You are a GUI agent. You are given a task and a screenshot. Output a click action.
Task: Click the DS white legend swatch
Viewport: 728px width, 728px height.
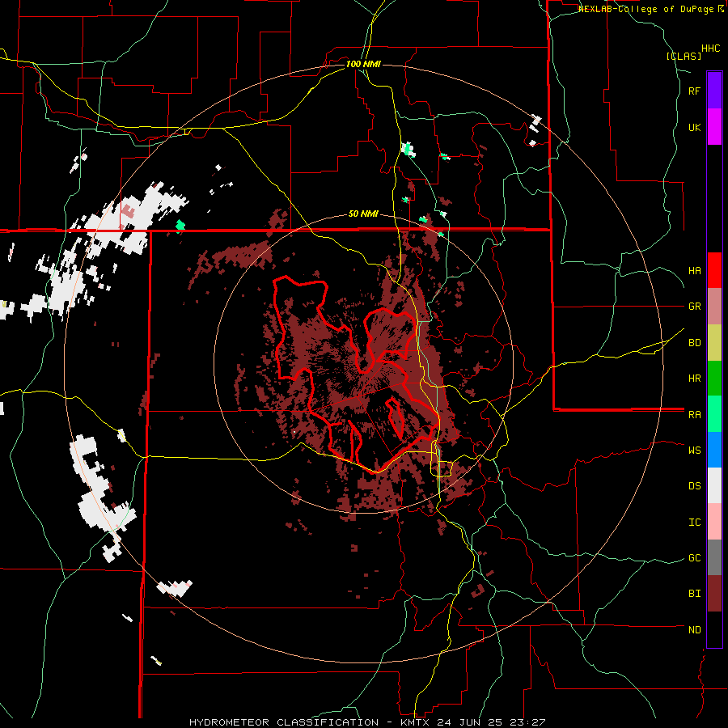[x=714, y=485]
